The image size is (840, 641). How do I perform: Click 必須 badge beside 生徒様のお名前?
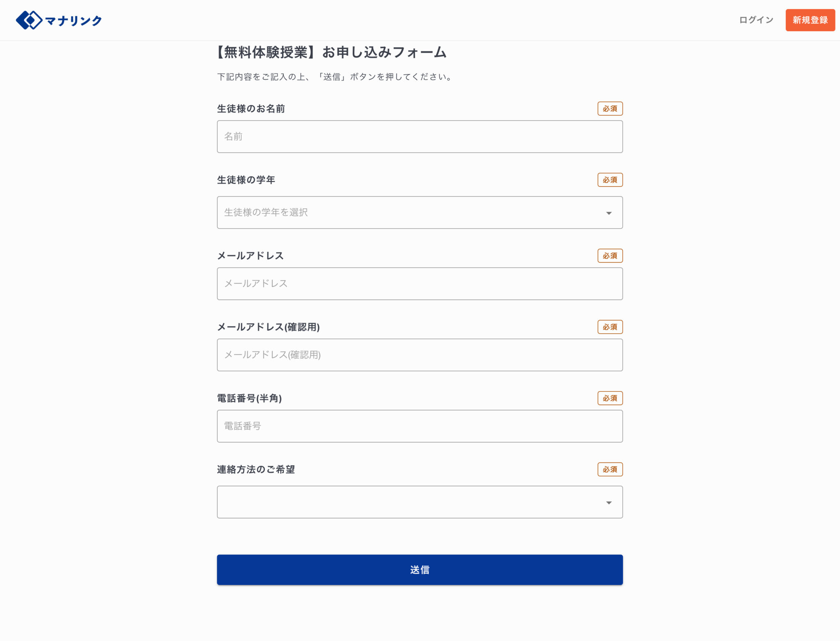click(609, 109)
